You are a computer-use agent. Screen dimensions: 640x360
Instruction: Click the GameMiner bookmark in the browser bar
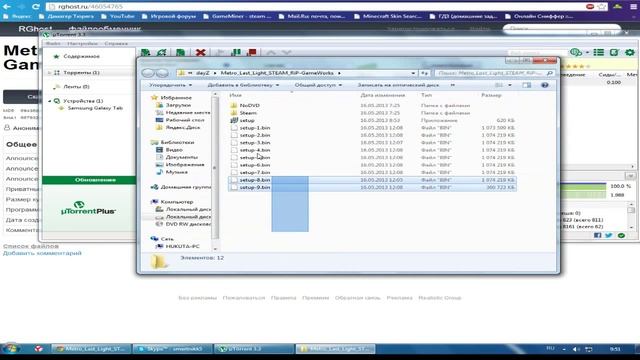tap(237, 16)
